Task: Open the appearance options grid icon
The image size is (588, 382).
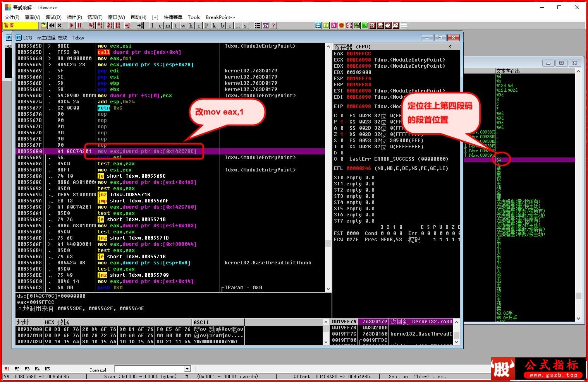Action: [x=265, y=26]
